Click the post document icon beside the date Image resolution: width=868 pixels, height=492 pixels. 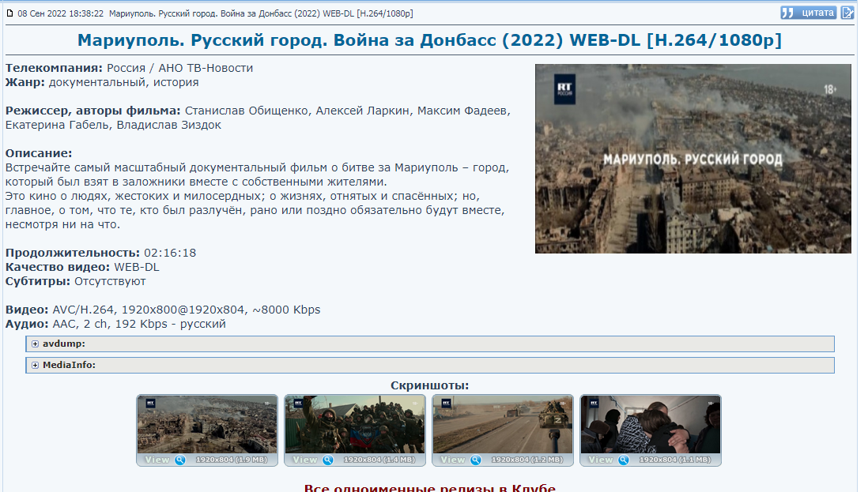[9, 13]
